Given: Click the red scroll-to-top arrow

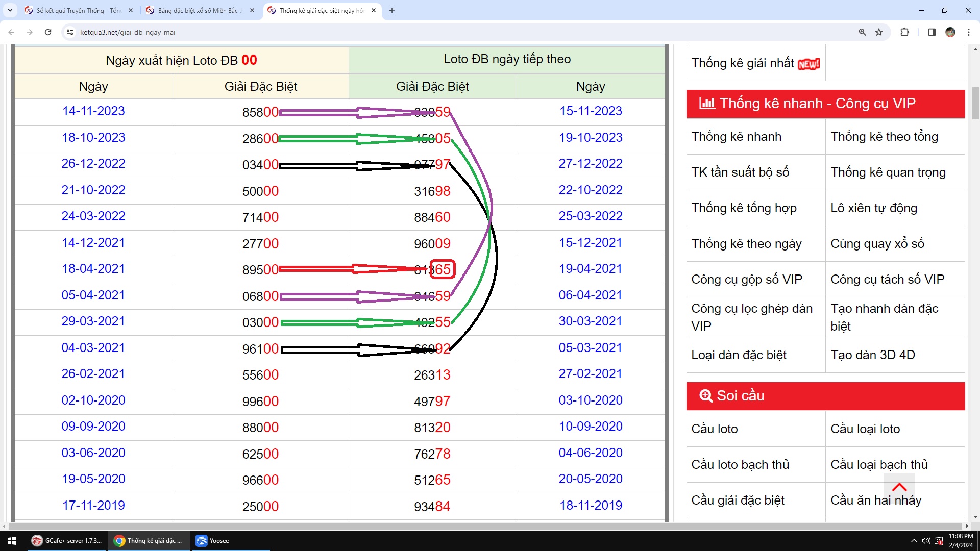Looking at the screenshot, I should [899, 487].
